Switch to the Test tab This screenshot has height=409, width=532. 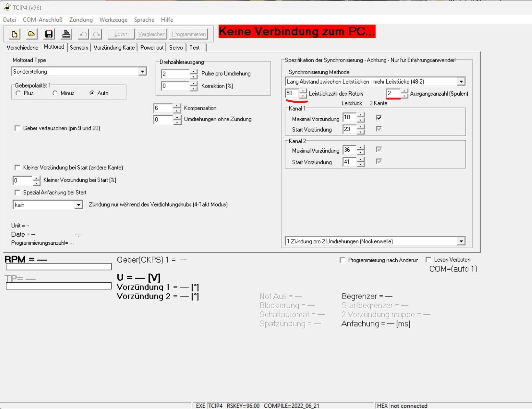point(195,48)
